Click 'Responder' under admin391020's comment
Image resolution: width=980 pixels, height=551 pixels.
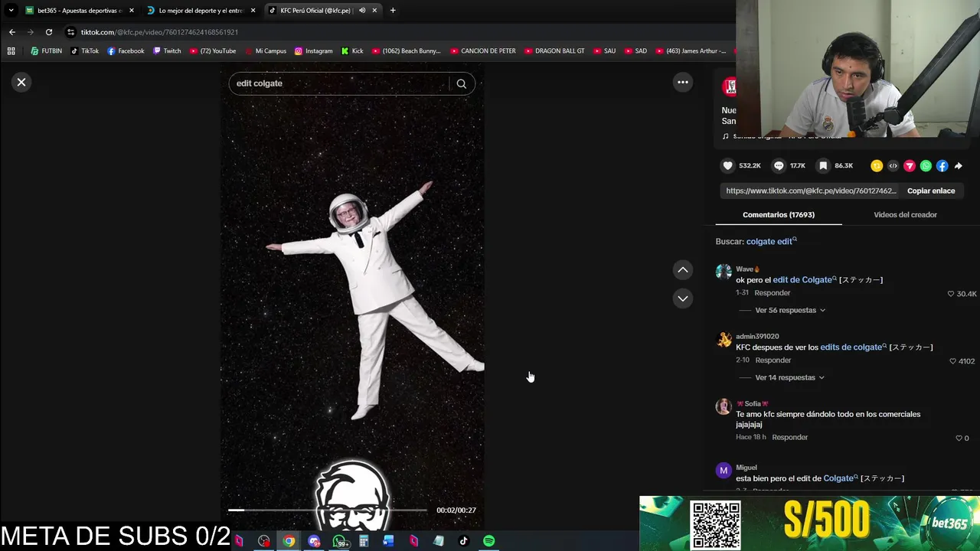[x=773, y=360]
